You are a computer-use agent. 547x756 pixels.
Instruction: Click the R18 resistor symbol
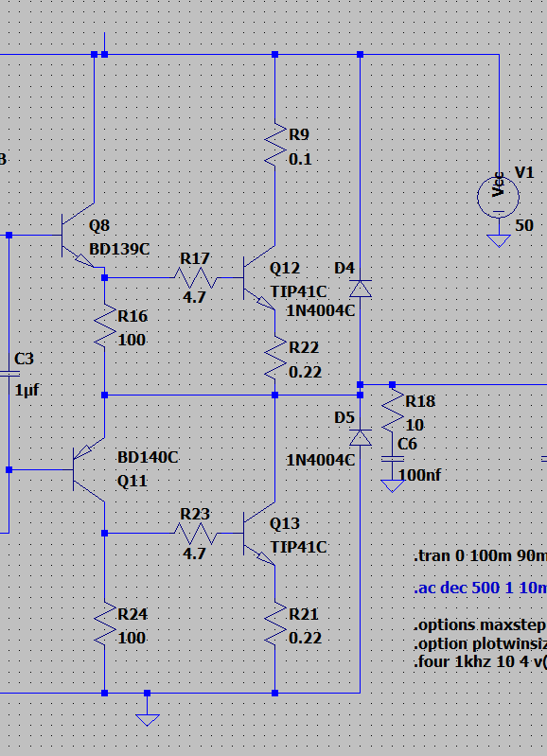393,410
